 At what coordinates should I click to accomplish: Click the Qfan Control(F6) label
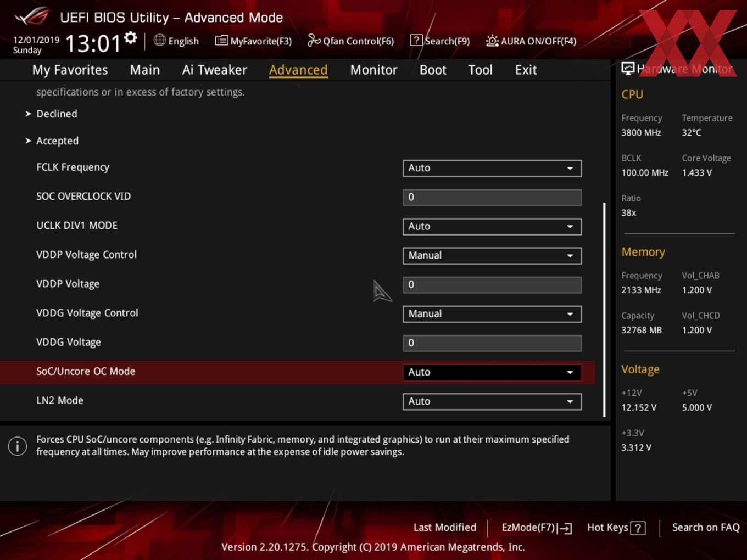[x=359, y=41]
